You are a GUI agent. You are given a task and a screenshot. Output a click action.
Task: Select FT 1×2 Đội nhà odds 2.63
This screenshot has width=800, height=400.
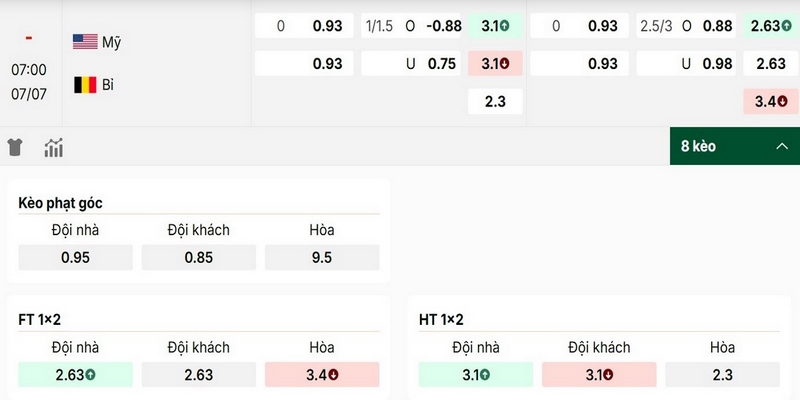pyautogui.click(x=76, y=375)
